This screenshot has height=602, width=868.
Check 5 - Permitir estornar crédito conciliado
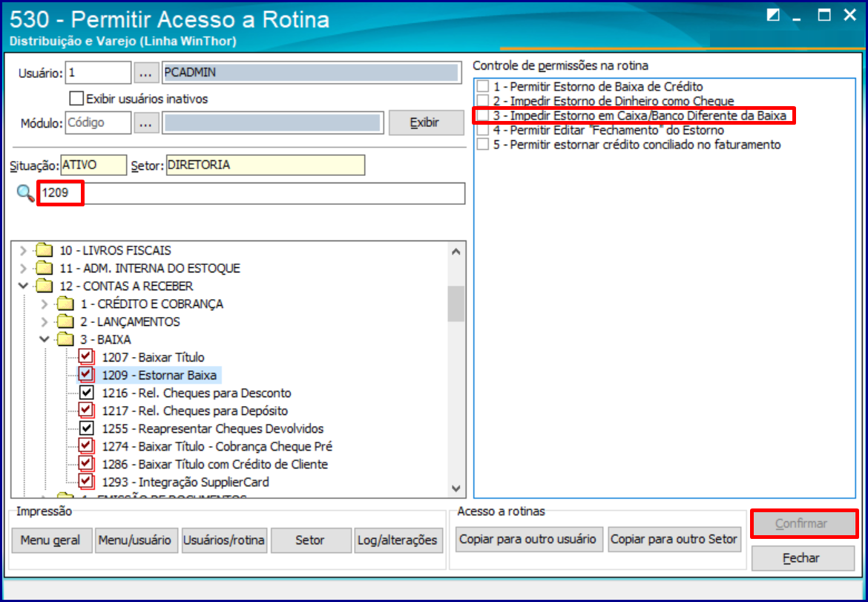[483, 145]
